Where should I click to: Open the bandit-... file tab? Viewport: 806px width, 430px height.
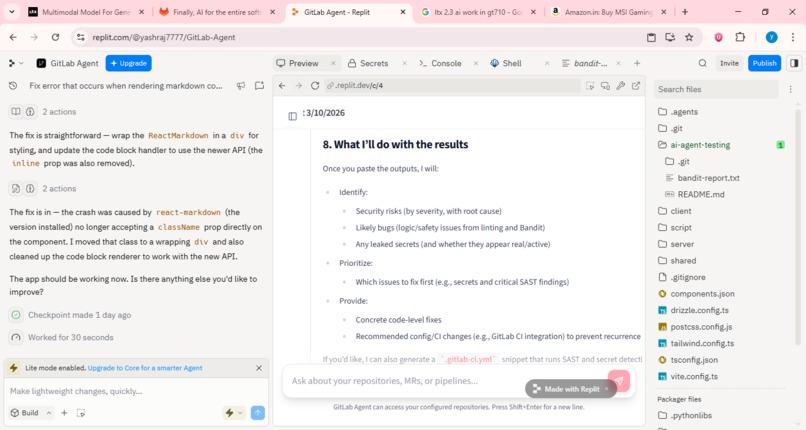[x=584, y=63]
